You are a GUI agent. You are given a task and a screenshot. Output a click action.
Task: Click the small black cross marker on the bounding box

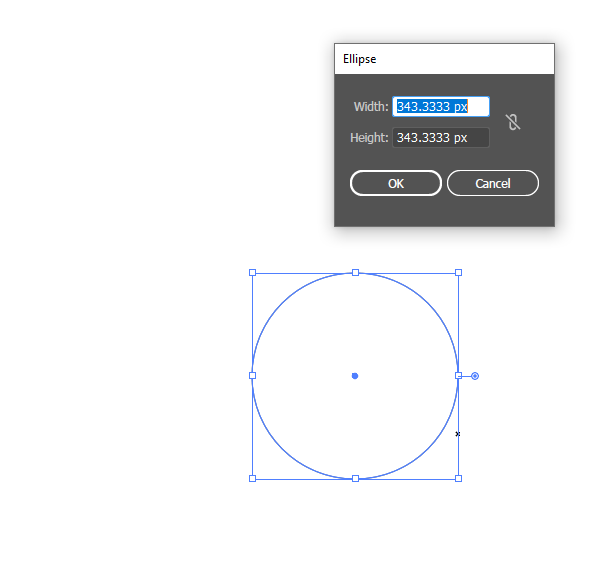pyautogui.click(x=458, y=434)
